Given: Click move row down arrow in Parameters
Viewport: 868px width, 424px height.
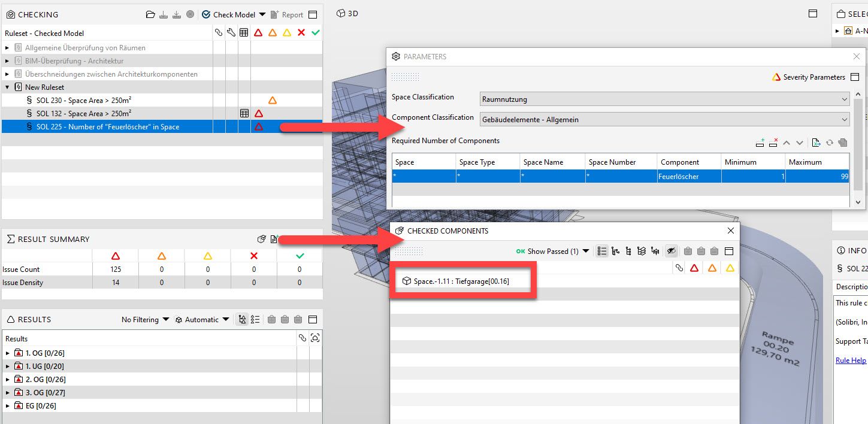Looking at the screenshot, I should pyautogui.click(x=800, y=143).
